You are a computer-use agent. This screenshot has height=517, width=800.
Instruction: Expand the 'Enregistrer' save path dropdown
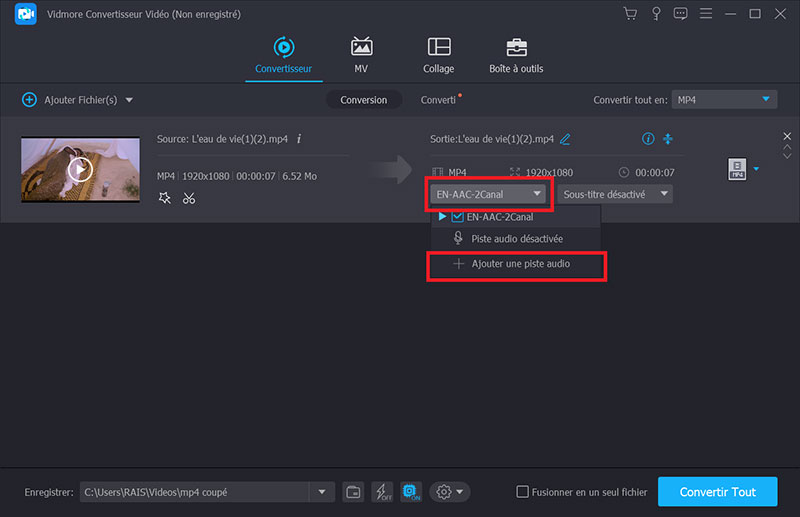[321, 491]
